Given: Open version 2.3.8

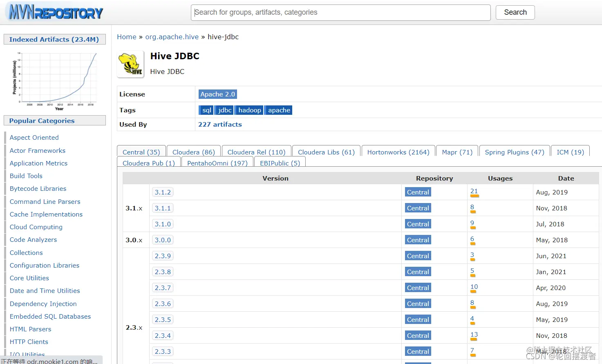Looking at the screenshot, I should (163, 272).
